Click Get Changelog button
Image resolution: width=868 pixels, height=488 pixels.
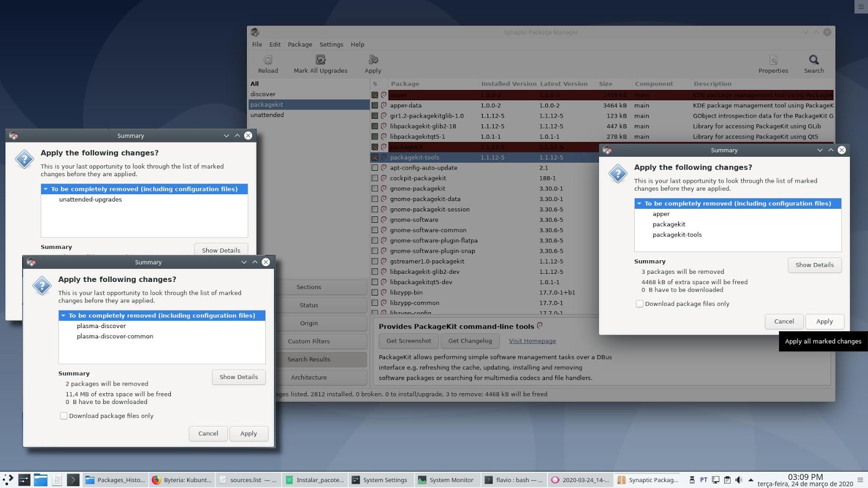click(470, 341)
